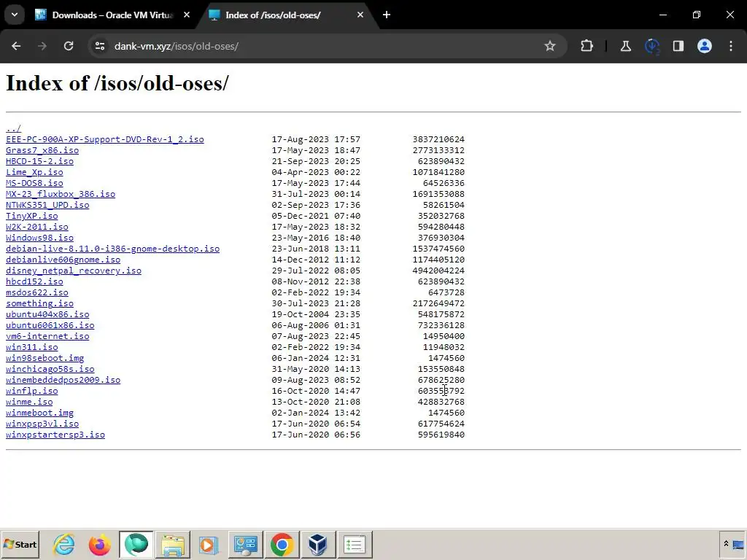Viewport: 747px width, 560px height.
Task: Open the Windows Start menu
Action: [20, 545]
